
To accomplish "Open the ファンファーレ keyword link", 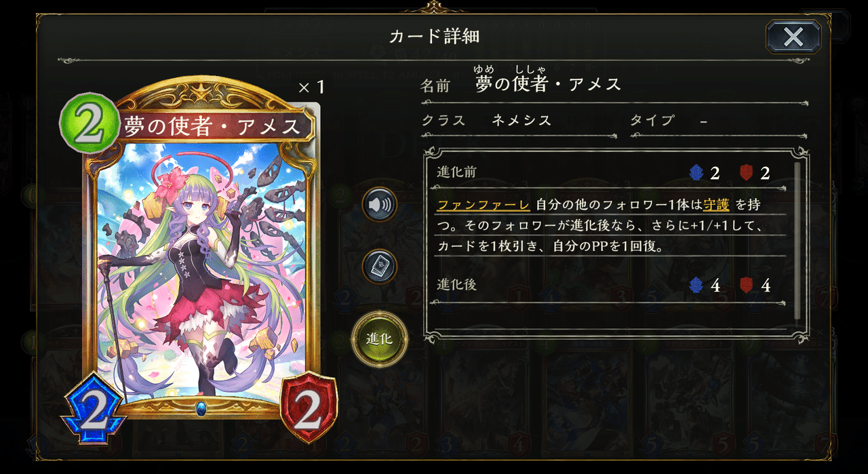I will pyautogui.click(x=484, y=204).
